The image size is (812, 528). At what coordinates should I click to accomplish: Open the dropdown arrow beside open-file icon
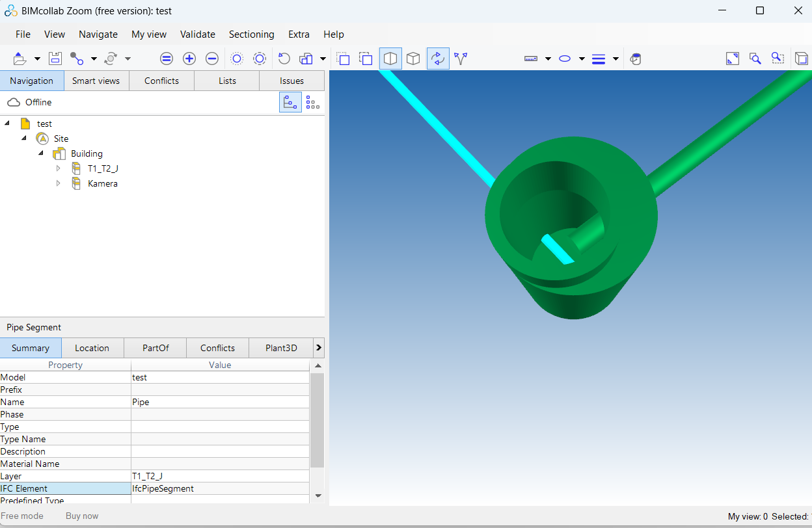(37, 59)
